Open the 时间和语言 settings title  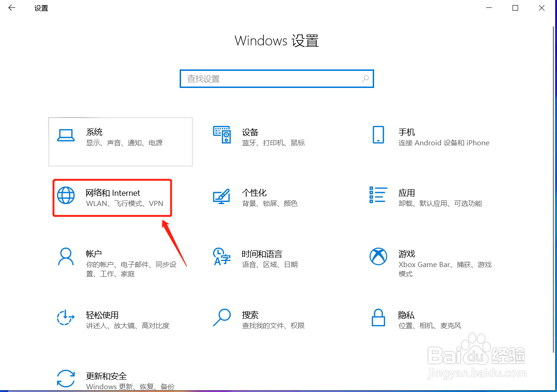point(262,254)
